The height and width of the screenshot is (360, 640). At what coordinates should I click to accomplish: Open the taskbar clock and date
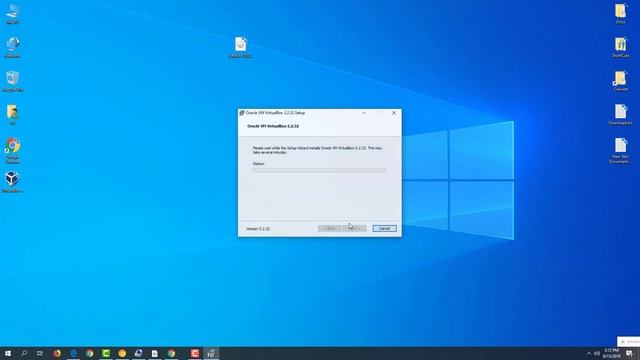(611, 353)
